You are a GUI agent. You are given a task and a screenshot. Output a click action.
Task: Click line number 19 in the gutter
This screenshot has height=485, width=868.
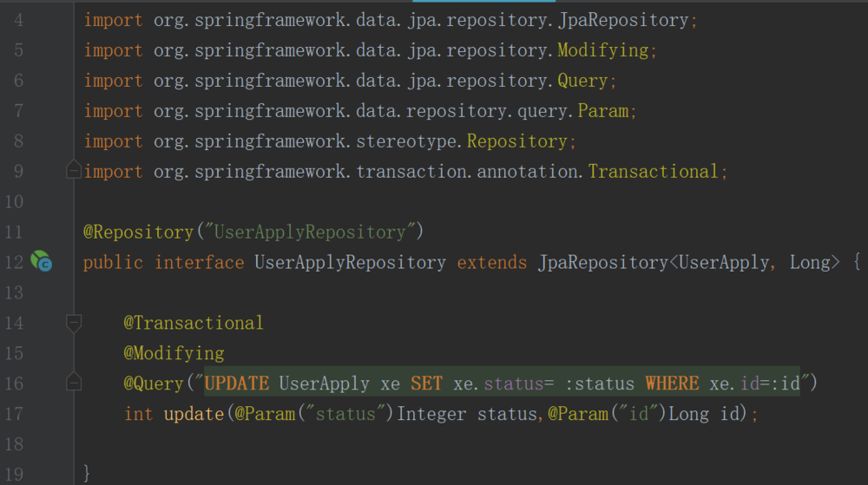pyautogui.click(x=15, y=475)
